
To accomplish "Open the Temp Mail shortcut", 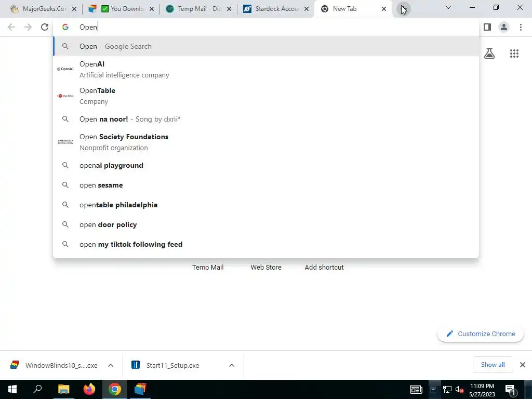I will (x=208, y=268).
